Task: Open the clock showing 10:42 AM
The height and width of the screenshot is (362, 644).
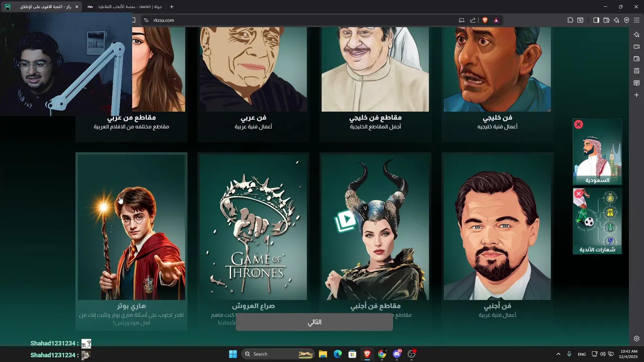Action: coord(629,354)
